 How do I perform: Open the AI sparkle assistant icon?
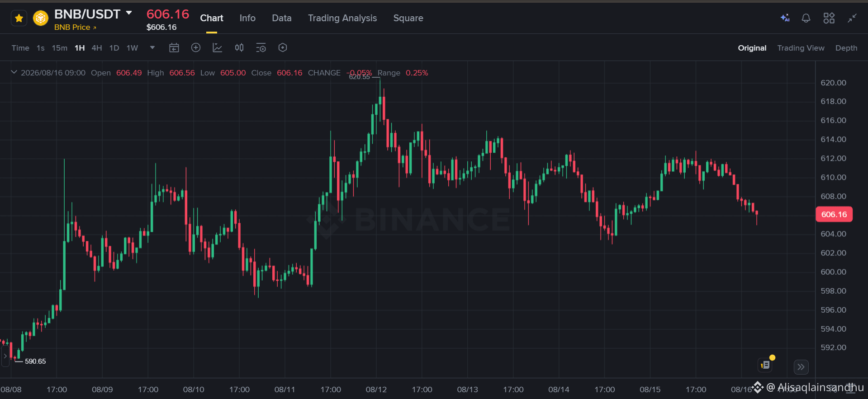coord(785,18)
